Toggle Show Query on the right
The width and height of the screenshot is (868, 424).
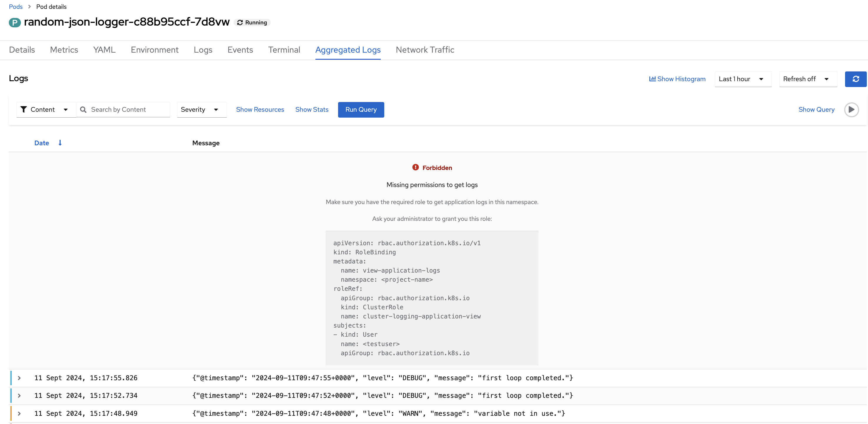click(x=816, y=109)
